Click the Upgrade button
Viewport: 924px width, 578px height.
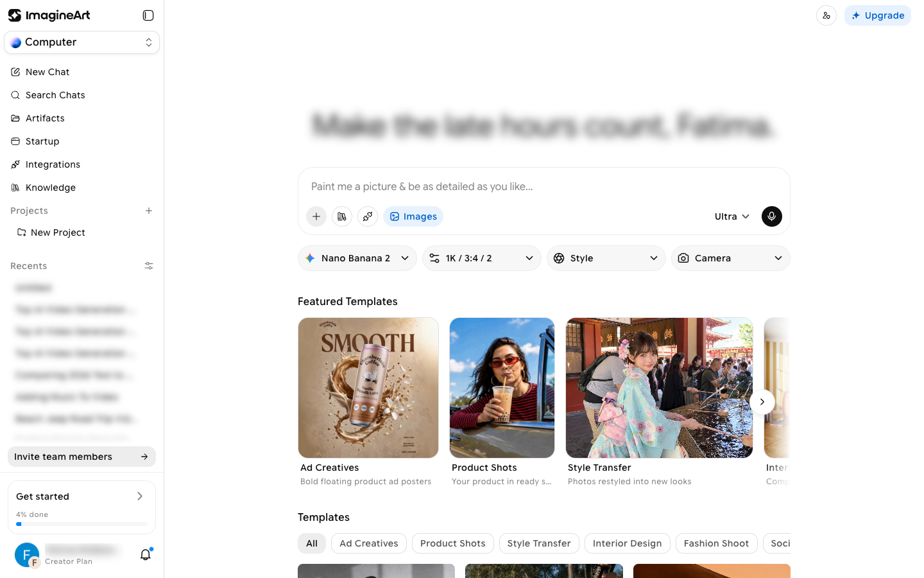(878, 15)
